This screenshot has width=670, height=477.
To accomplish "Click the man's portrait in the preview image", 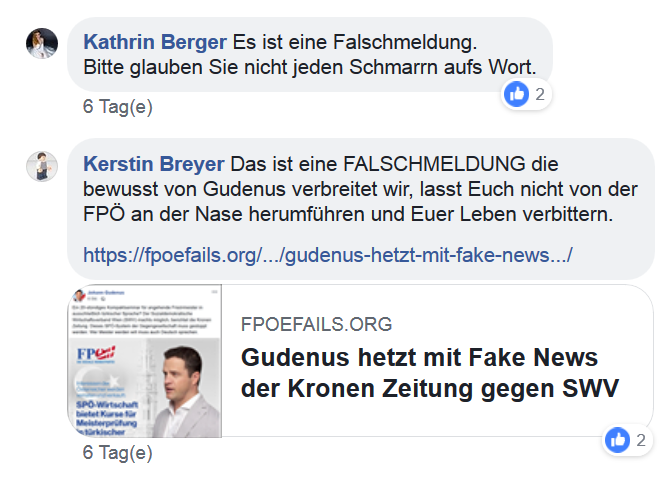I will coord(185,391).
